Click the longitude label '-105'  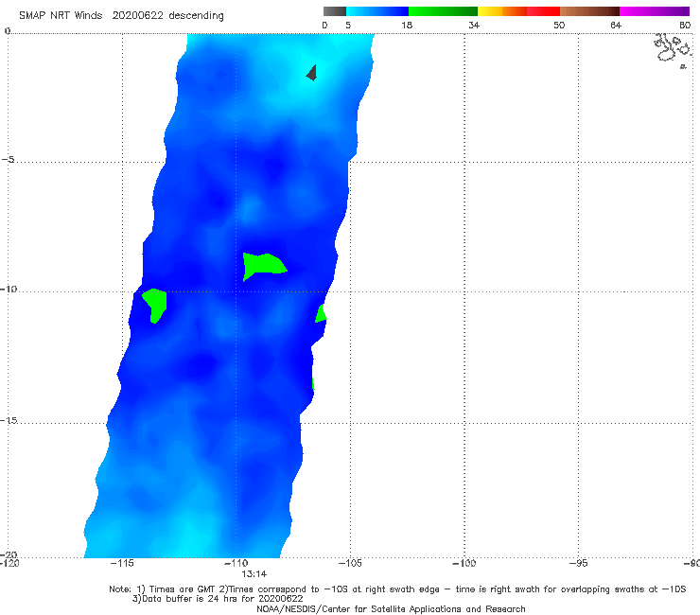(350, 563)
